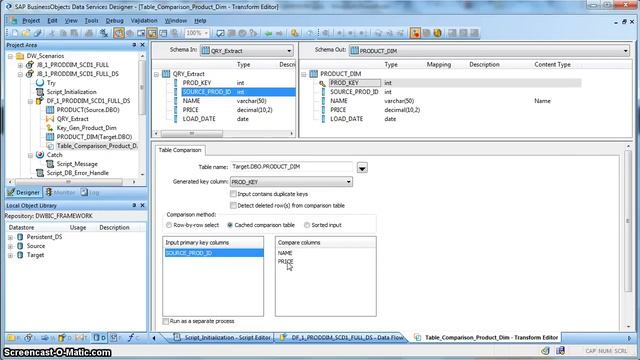Image resolution: width=640 pixels, height=360 pixels.
Task: Switch to the Monitor tab
Action: point(61,192)
